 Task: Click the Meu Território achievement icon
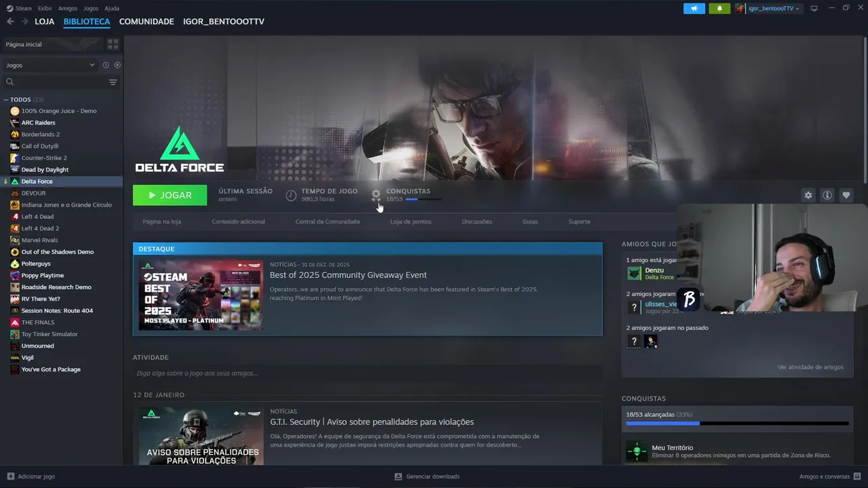click(x=636, y=451)
